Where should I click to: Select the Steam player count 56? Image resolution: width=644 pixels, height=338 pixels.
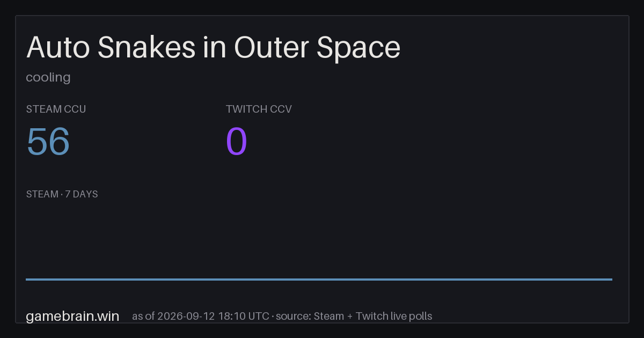point(48,142)
